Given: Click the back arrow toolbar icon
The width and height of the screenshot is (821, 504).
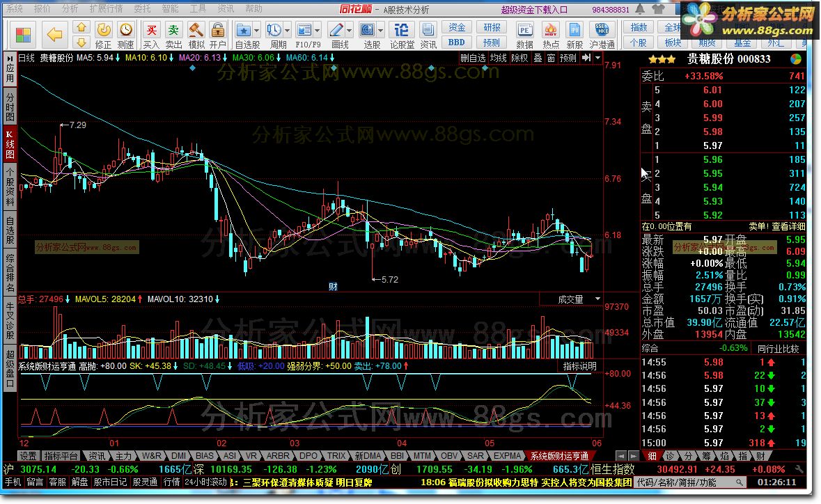Looking at the screenshot, I should coord(54,35).
